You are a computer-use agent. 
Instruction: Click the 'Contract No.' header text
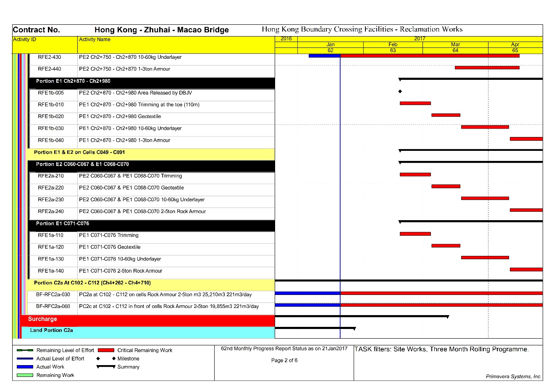(x=37, y=30)
